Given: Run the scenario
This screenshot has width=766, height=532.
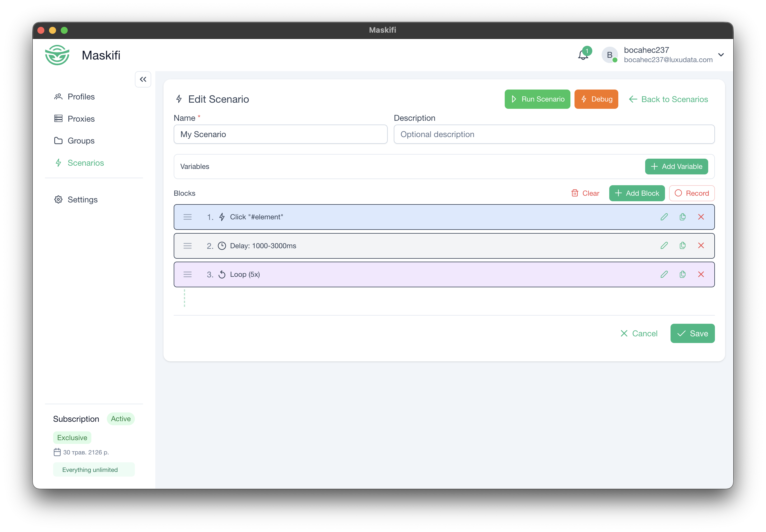Looking at the screenshot, I should pos(537,99).
